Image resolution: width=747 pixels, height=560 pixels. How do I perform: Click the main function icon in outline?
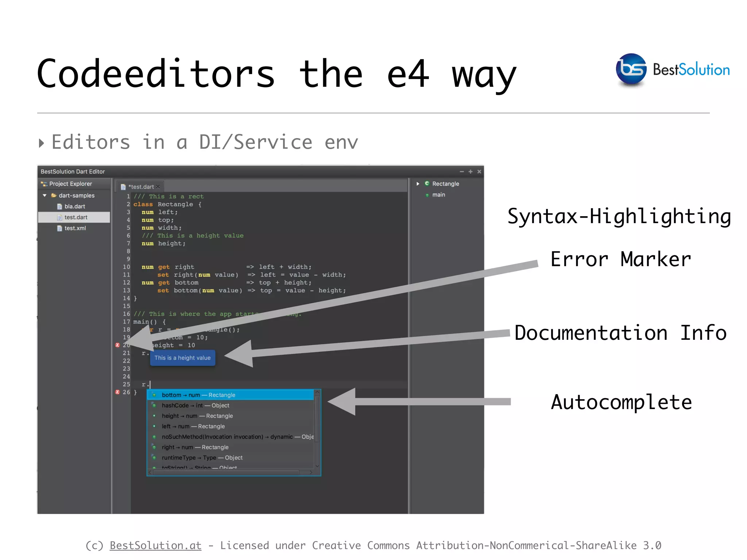pyautogui.click(x=427, y=195)
